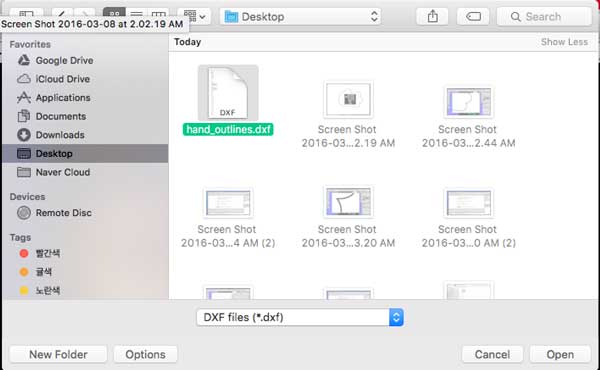Open the Documents folder in sidebar
This screenshot has width=600, height=370.
pos(52,116)
